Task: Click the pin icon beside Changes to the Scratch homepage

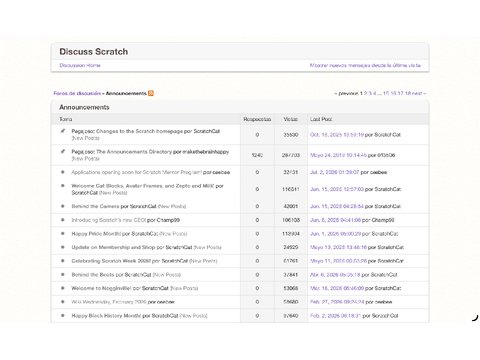Action: (62, 131)
